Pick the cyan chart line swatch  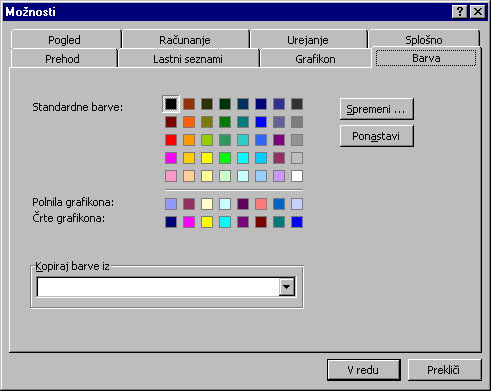225,222
